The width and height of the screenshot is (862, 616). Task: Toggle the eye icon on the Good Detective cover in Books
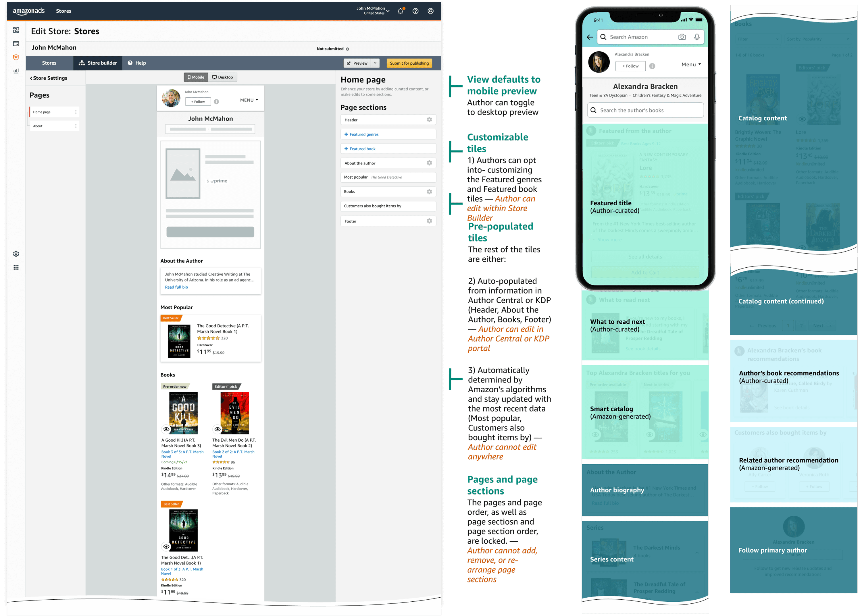166,547
